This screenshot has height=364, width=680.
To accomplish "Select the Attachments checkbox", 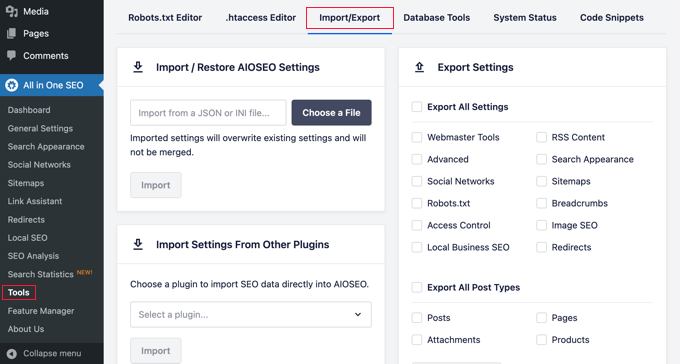I will click(x=417, y=340).
